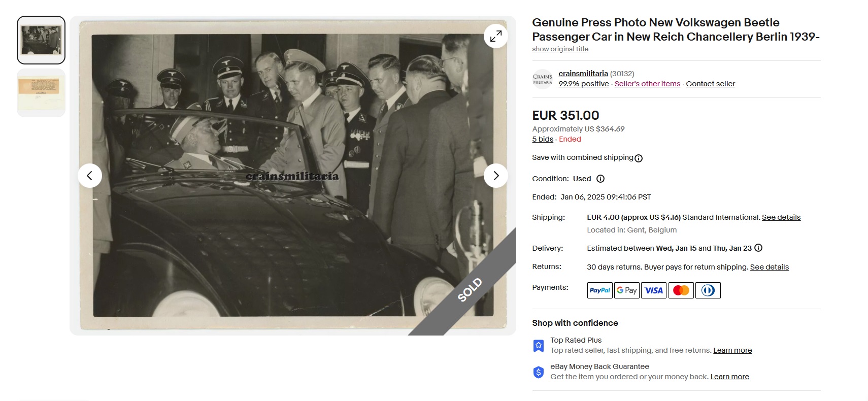Learn more about Money Back Guarantee
Screen dimensions: 868x401
click(x=730, y=377)
